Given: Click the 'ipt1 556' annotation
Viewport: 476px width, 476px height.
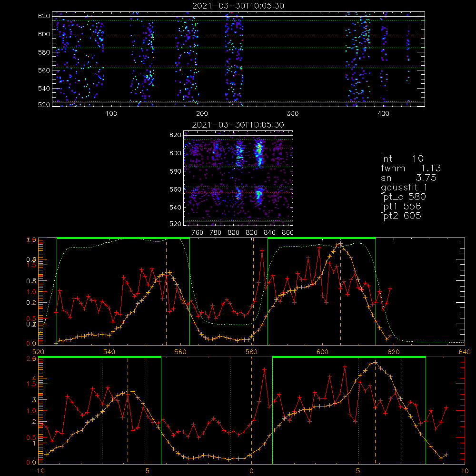Looking at the screenshot, I should click(401, 206).
